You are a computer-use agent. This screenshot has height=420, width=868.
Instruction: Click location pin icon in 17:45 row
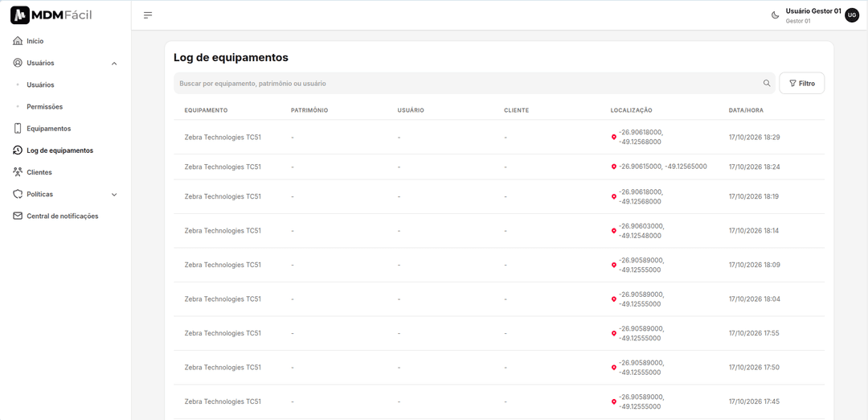point(614,401)
